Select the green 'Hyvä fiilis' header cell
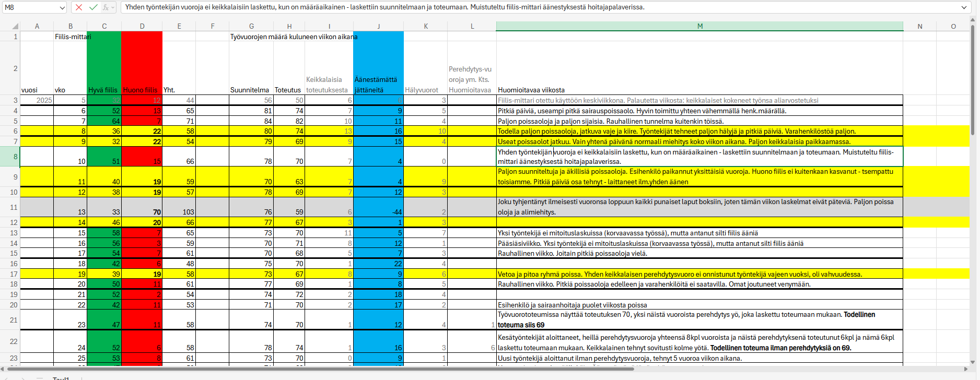The image size is (980, 380). click(104, 68)
